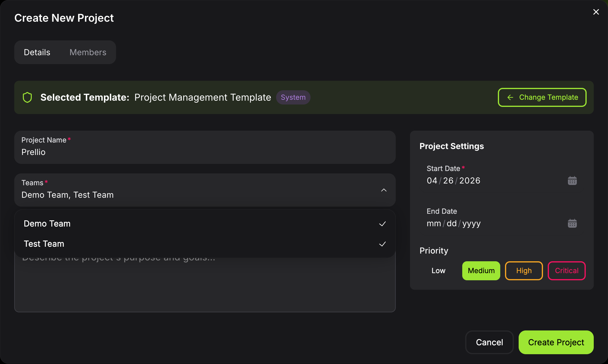
Task: Click the End Date yyyy placeholder
Action: coord(471,223)
